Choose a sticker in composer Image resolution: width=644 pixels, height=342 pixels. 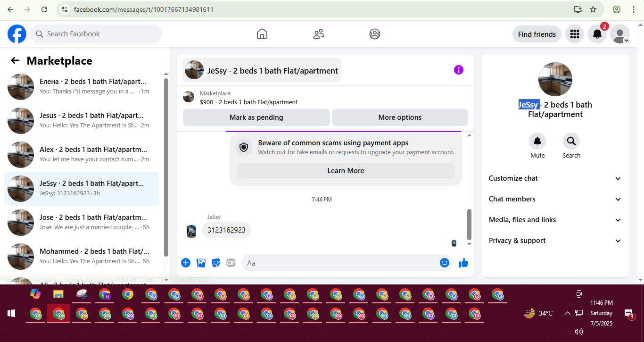point(216,263)
